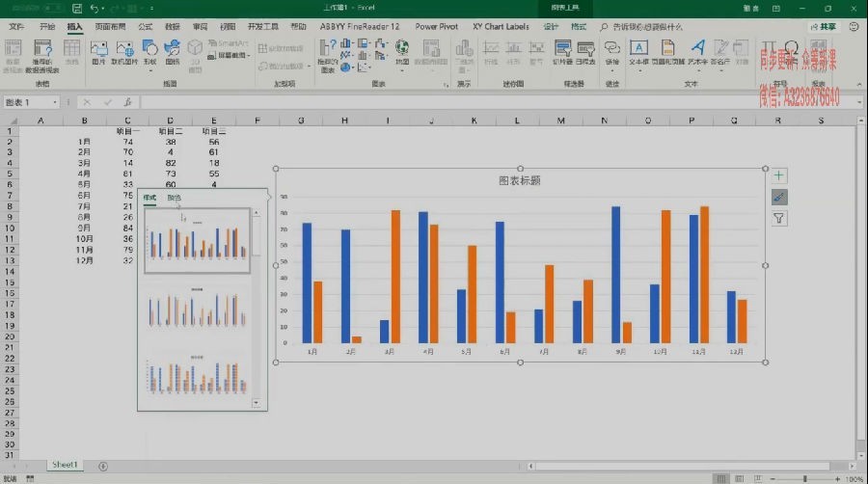Screen dimensions: 868x484
Task: Select the second chart style thumbnail
Action: tap(197, 308)
